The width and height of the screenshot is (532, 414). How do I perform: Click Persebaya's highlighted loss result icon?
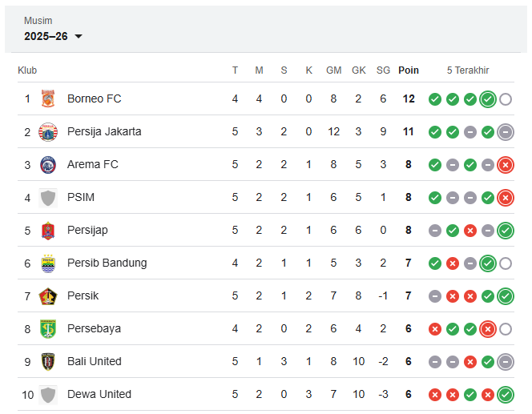(x=488, y=329)
